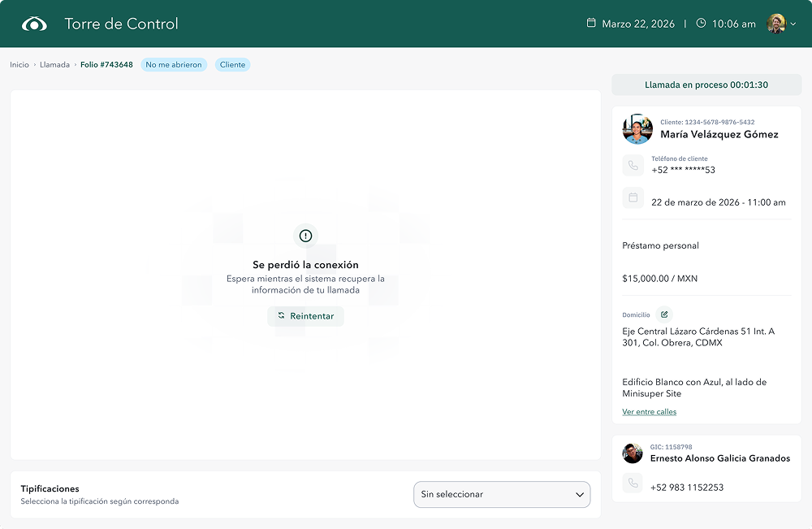Click the 'Cliente' tag

click(x=232, y=65)
